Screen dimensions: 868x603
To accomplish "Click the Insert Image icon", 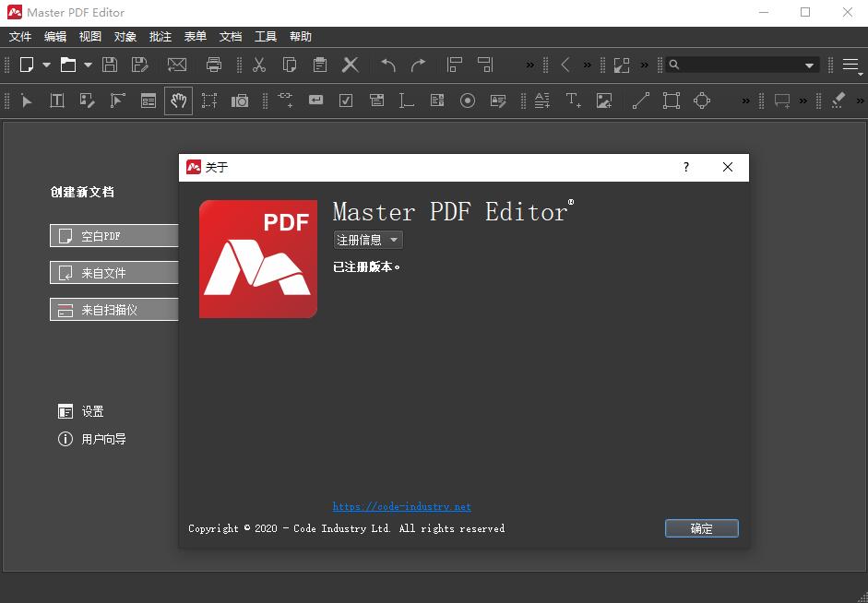I will pyautogui.click(x=604, y=100).
